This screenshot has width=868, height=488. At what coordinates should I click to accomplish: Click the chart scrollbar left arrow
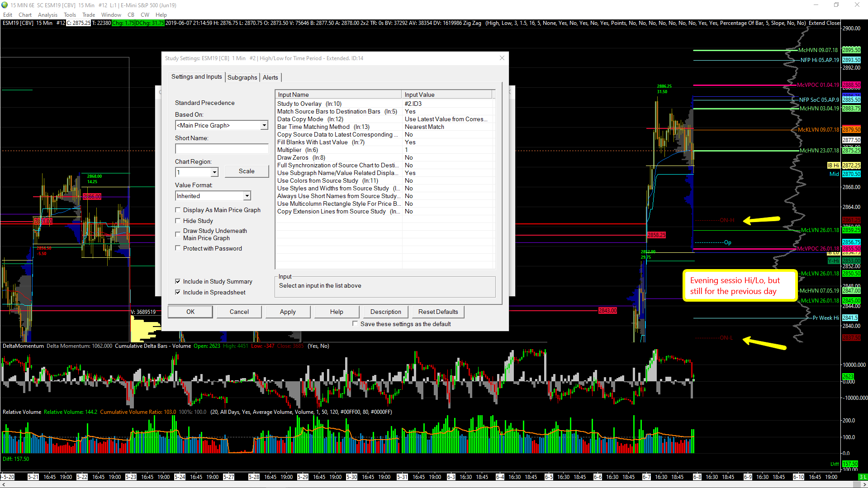click(3, 484)
